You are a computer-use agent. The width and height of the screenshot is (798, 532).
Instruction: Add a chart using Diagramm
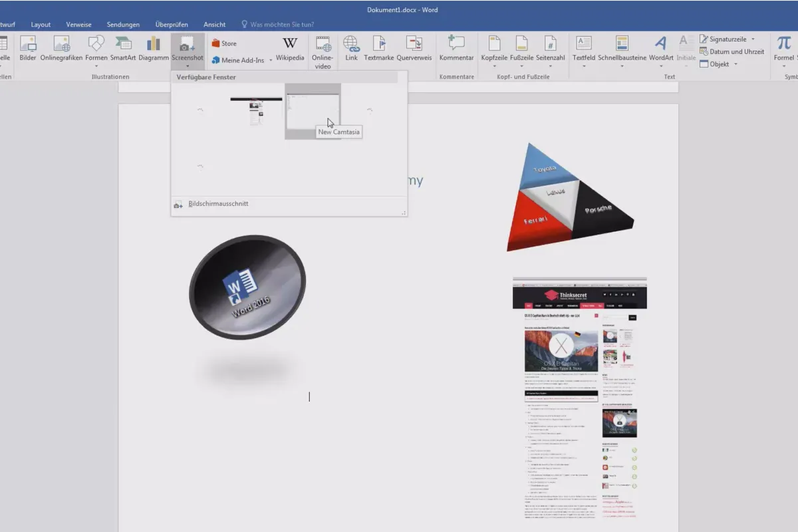tap(154, 49)
